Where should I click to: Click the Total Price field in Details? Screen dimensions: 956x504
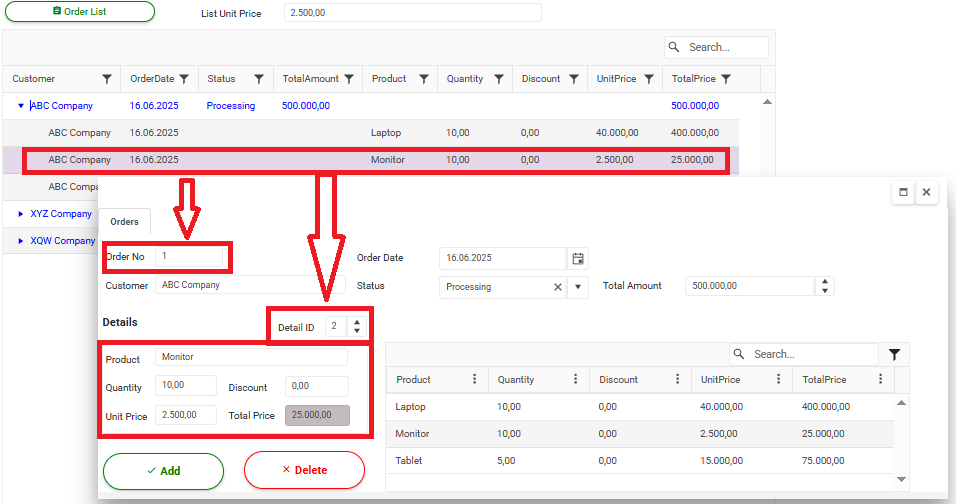(317, 415)
